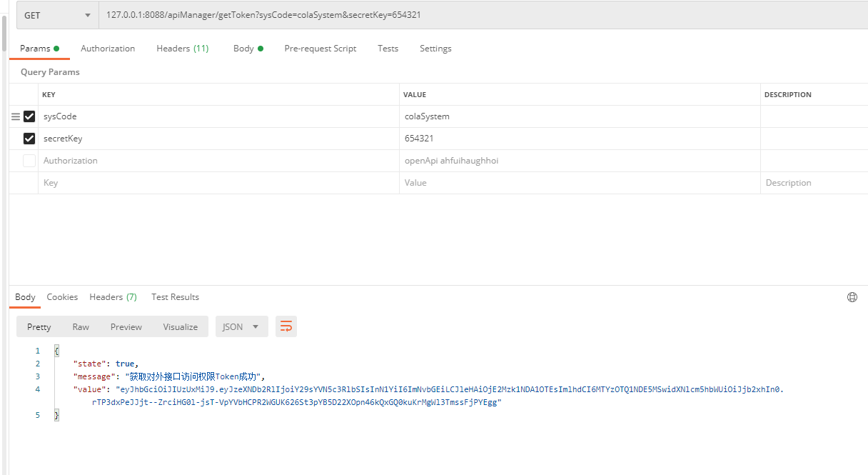
Task: Uncheck the secretKey parameter checkbox
Action: [29, 139]
